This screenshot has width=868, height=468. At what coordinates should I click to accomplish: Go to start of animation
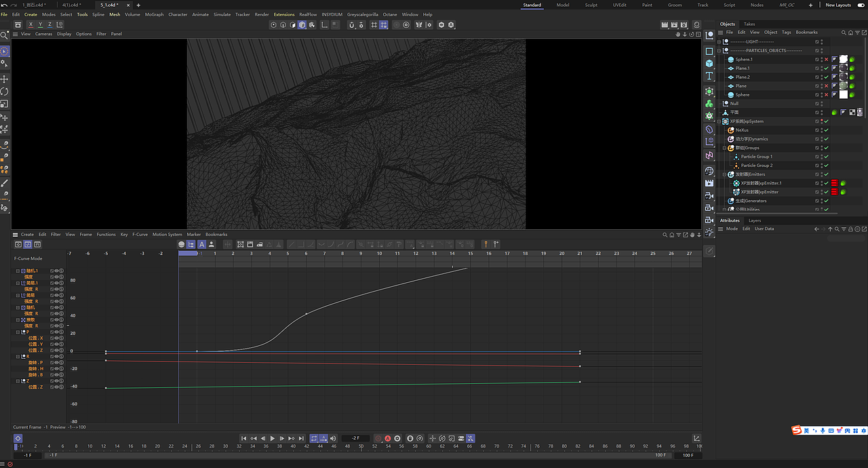click(x=244, y=439)
